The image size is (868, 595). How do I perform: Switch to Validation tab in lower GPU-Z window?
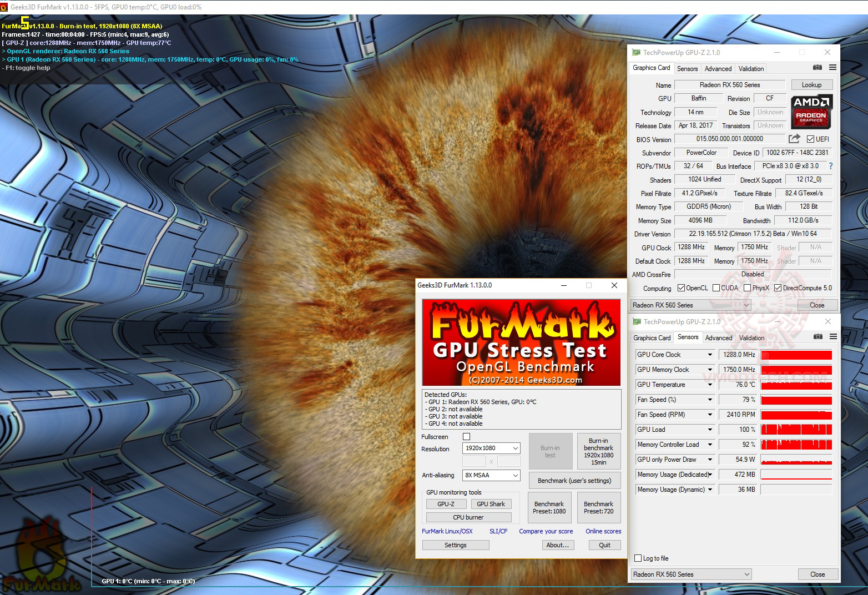(752, 338)
